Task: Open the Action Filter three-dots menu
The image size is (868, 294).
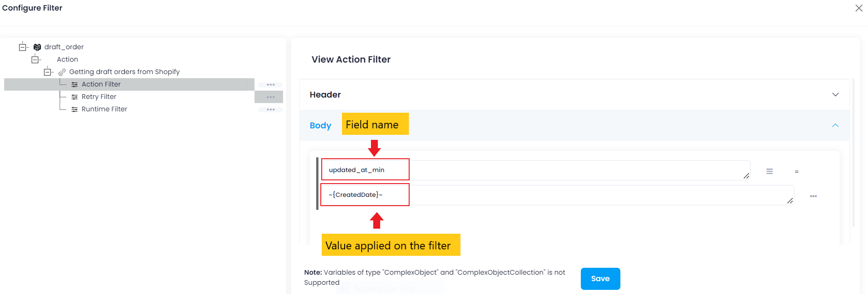Action: click(271, 85)
